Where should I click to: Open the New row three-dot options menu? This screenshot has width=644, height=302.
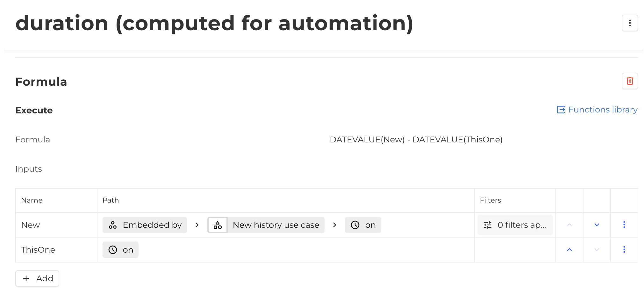(624, 225)
